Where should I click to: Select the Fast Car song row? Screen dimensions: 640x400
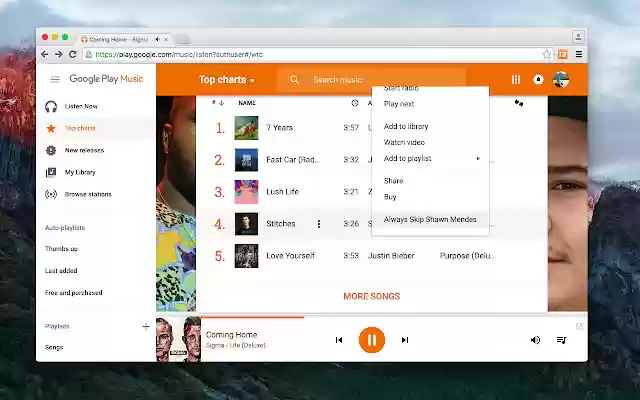(x=371, y=160)
